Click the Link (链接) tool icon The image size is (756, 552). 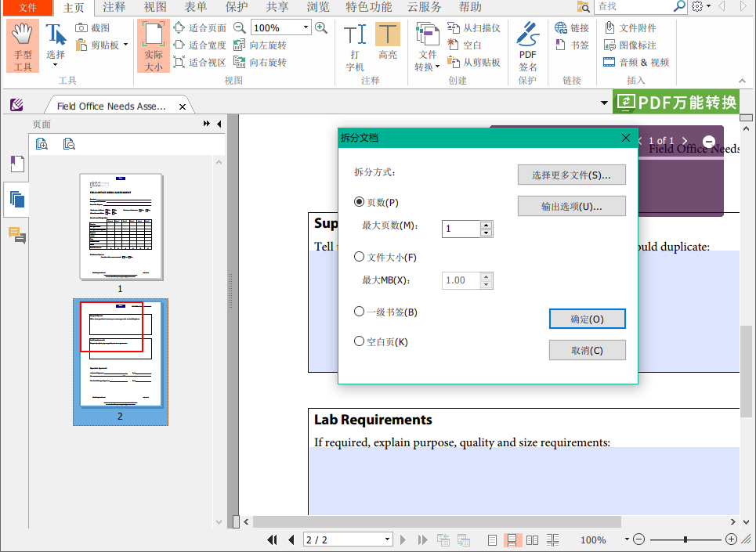pos(561,28)
